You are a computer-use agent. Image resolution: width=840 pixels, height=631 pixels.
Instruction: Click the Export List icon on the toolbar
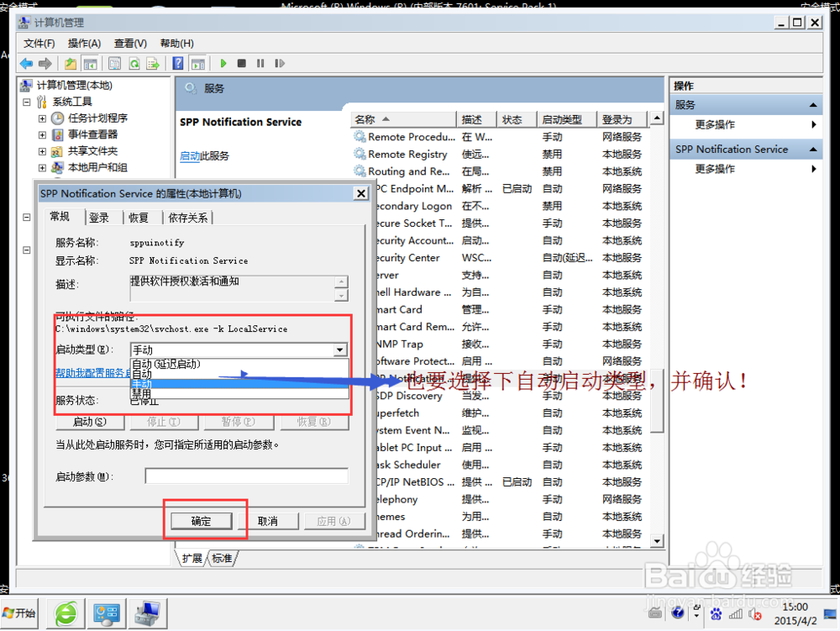[154, 63]
